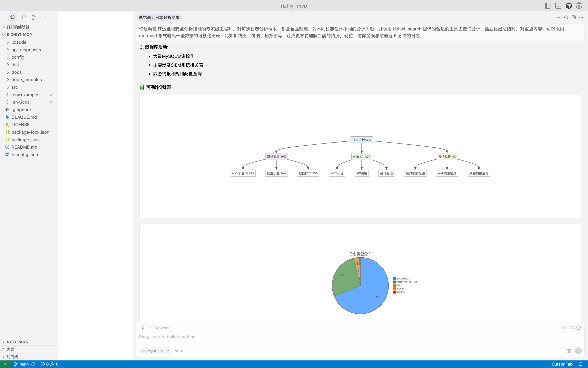The width and height of the screenshot is (588, 368).
Task: Open the Auto model dropdown
Action: [181, 350]
